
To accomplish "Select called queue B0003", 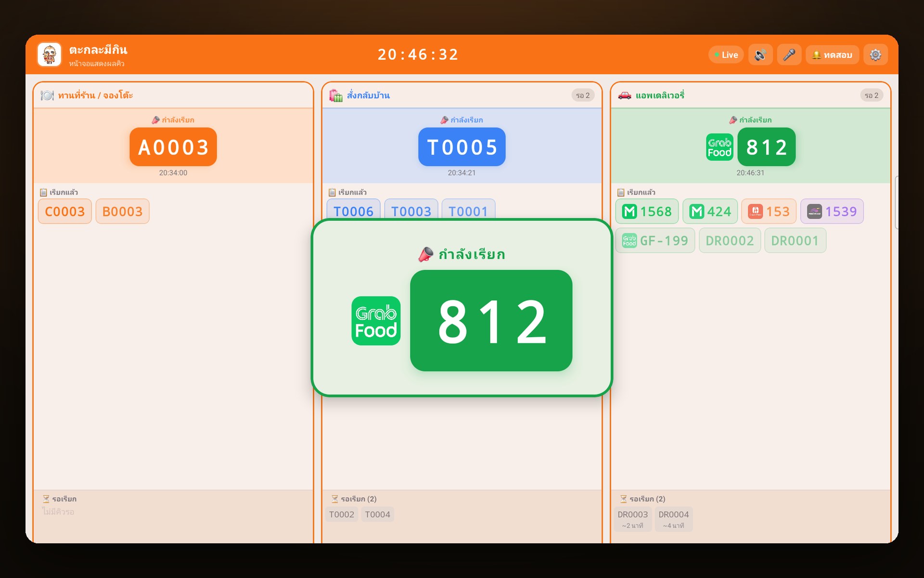I will click(x=123, y=211).
